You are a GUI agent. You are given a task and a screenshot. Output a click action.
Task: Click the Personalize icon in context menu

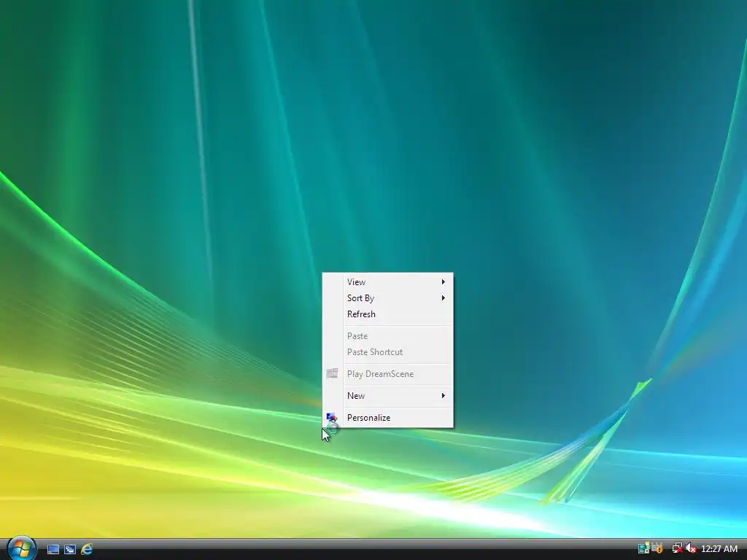click(332, 418)
